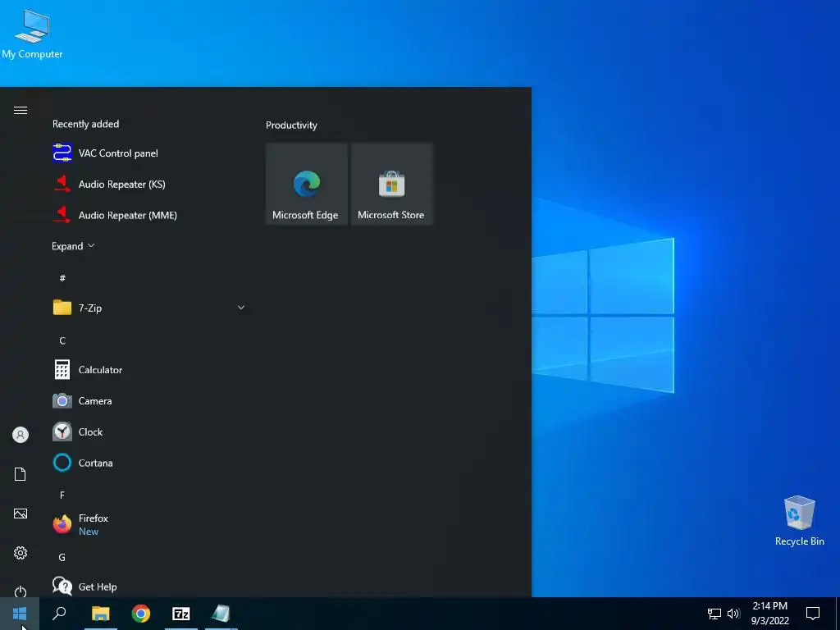Screen dimensions: 840x630
Task: Click the 'G' letter header
Action: click(62, 557)
